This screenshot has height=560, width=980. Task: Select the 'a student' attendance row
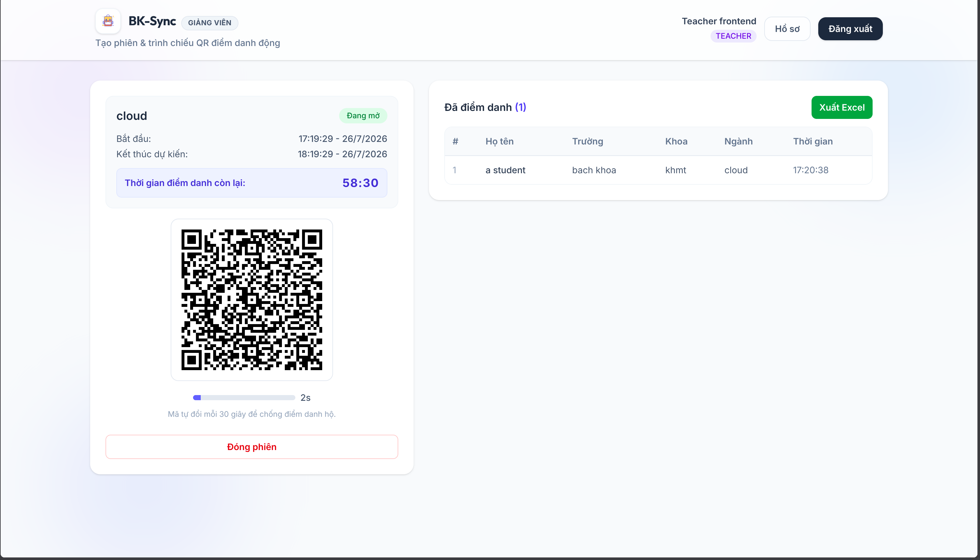[658, 170]
